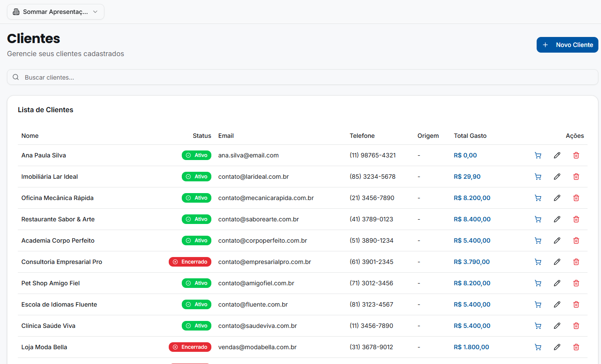Click the plus icon on Novo Cliente
Screen dimensions: 601x364
point(546,45)
